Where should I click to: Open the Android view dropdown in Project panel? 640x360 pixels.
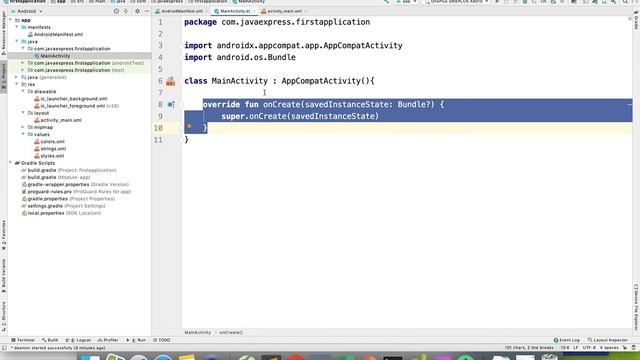(x=27, y=11)
